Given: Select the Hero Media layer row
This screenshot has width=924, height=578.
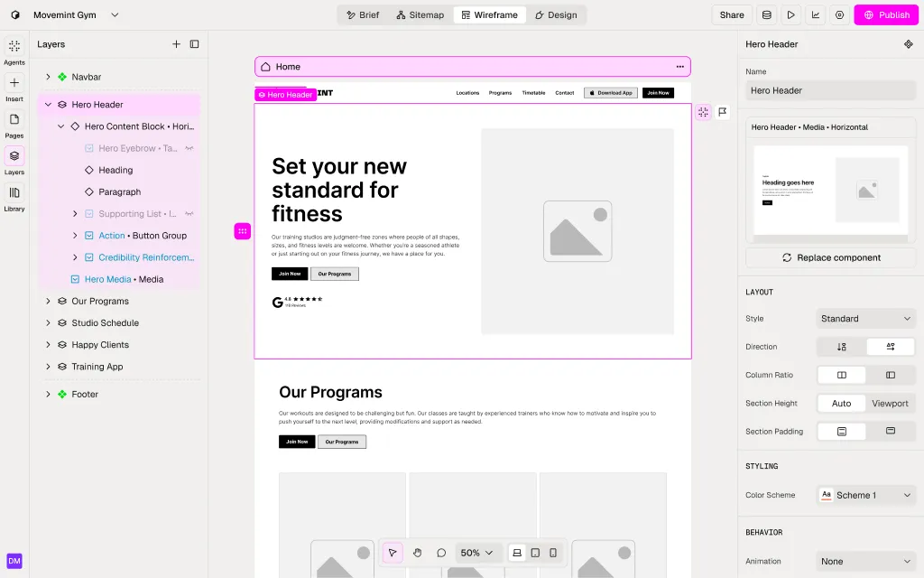Looking at the screenshot, I should click(119, 279).
